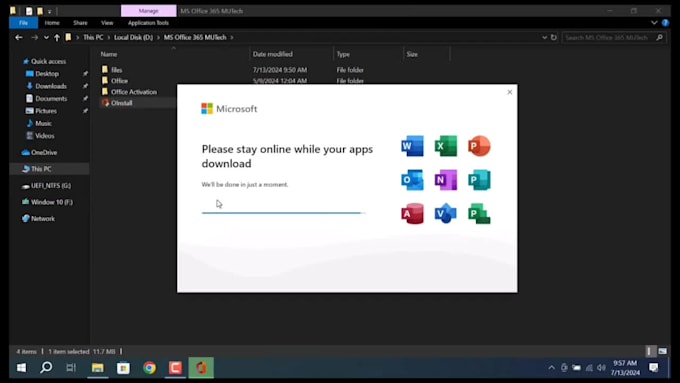
Task: Switch to the View ribbon tab
Action: click(107, 23)
